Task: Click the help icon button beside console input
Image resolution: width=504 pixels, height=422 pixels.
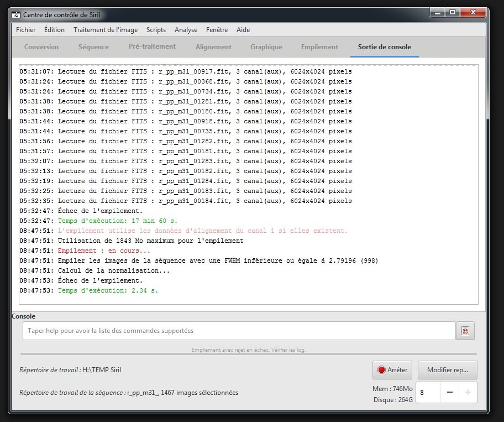Action: pos(465,331)
